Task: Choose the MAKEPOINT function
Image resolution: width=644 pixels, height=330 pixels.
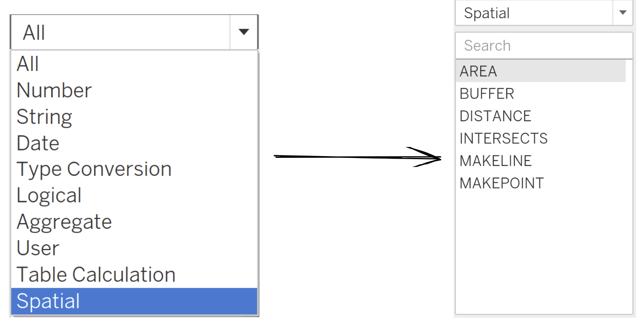Action: (x=501, y=183)
